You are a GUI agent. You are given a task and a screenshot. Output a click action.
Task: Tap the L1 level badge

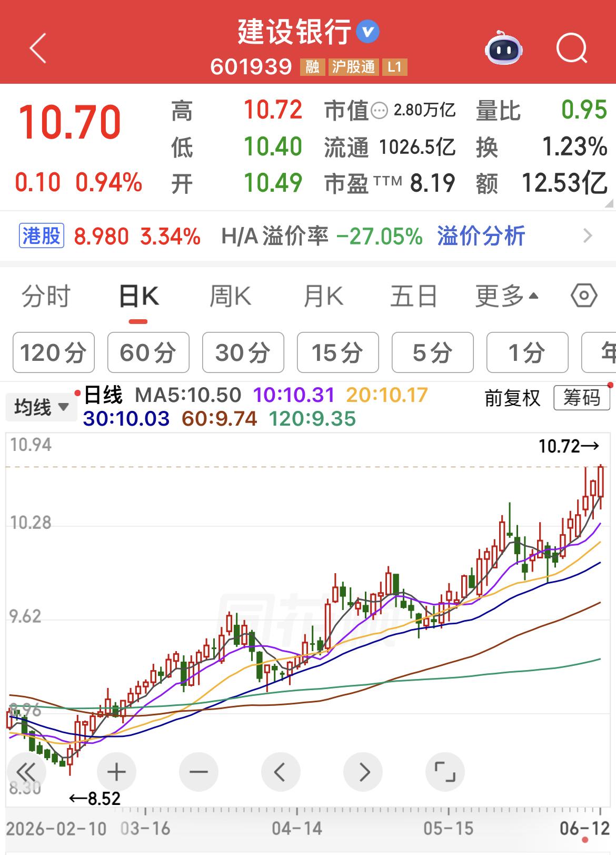394,67
